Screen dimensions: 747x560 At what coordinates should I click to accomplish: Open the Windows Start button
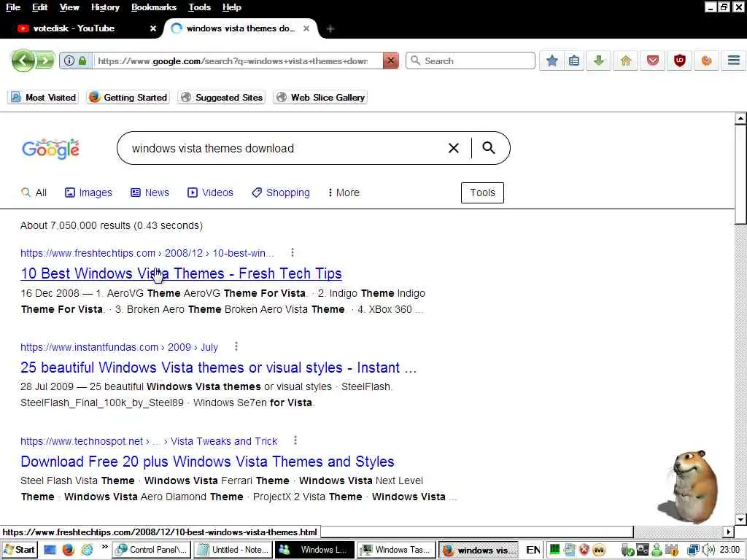[x=19, y=550]
